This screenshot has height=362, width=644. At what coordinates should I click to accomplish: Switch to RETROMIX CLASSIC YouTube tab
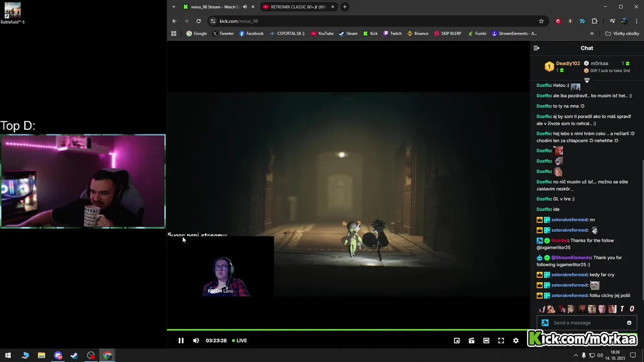coord(299,7)
